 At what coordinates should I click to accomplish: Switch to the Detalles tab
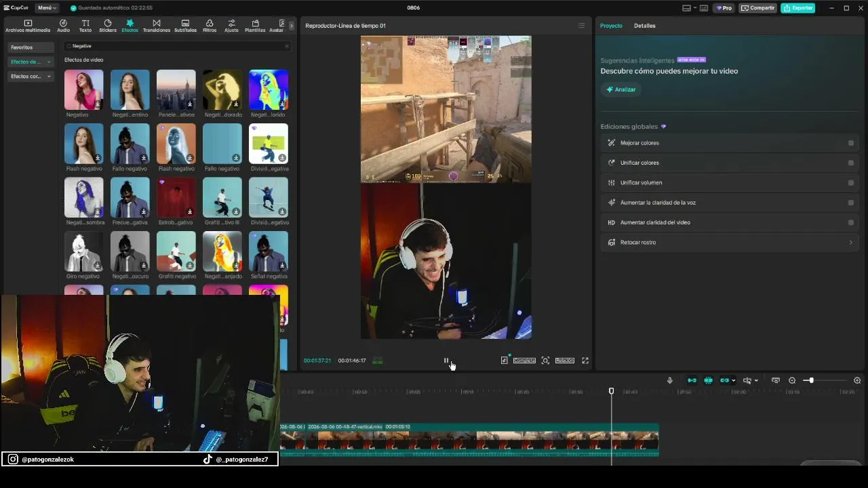pyautogui.click(x=645, y=26)
